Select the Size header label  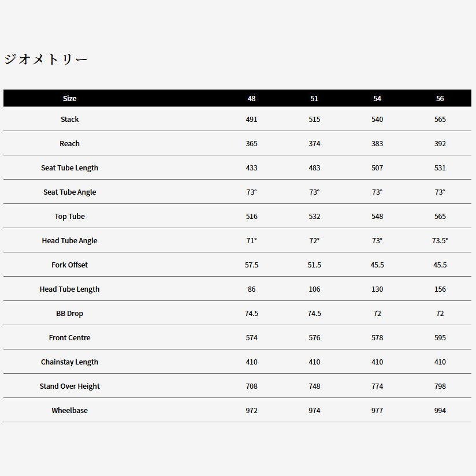click(x=69, y=99)
